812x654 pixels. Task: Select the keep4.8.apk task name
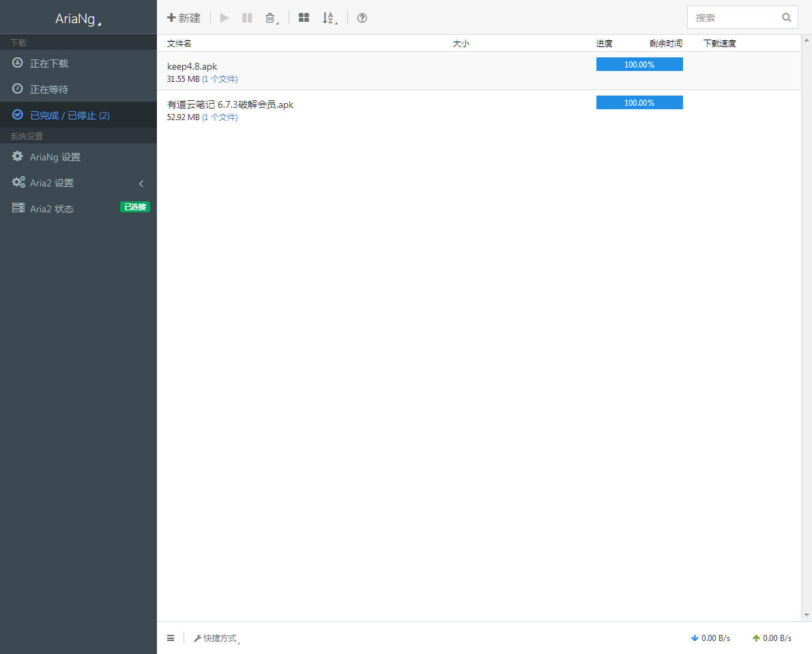tap(192, 66)
